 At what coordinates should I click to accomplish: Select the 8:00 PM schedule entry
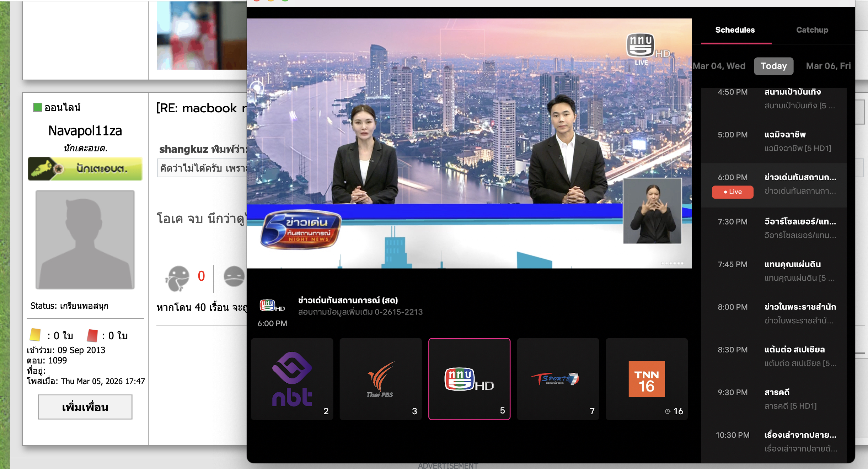tap(775, 313)
